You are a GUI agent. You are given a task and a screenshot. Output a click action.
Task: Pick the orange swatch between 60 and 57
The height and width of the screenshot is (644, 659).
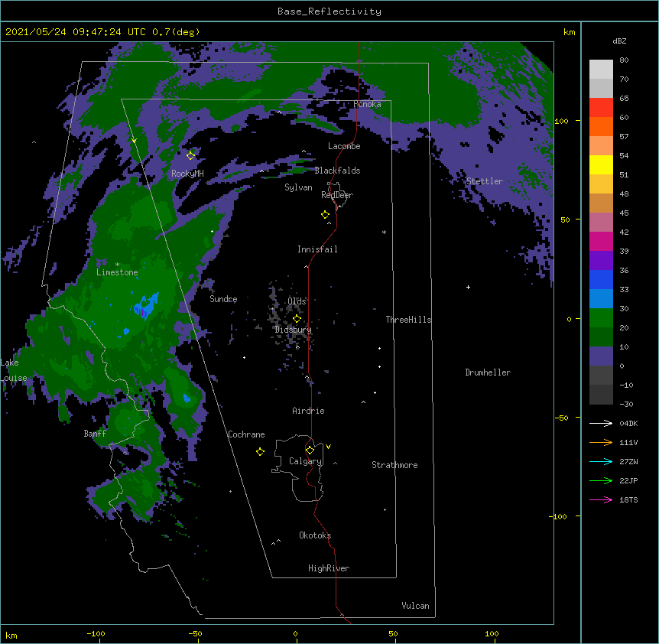coord(601,126)
